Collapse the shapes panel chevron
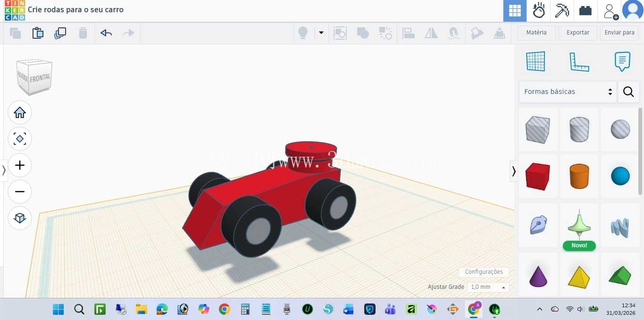This screenshot has height=320, width=644. pyautogui.click(x=514, y=171)
